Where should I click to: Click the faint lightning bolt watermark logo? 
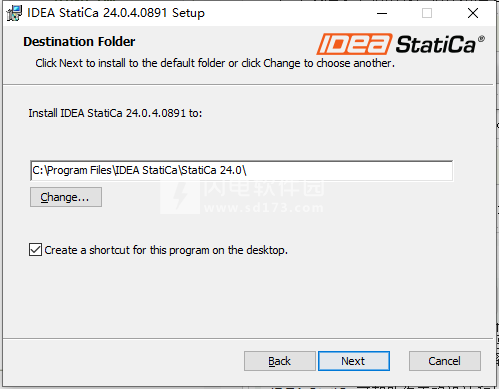pos(180,197)
